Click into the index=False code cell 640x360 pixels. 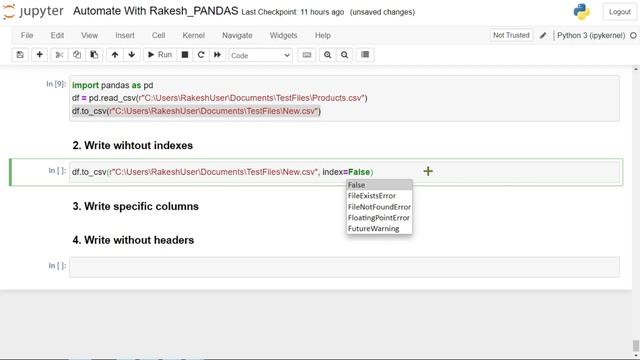[344, 172]
